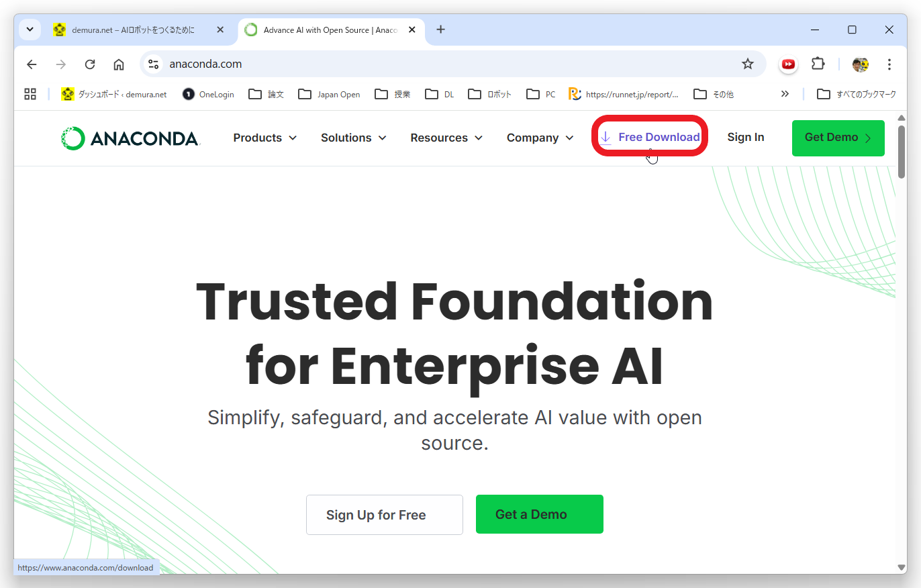Screen dimensions: 921x588
Task: Expand the Solutions dropdown menu
Action: click(x=353, y=138)
